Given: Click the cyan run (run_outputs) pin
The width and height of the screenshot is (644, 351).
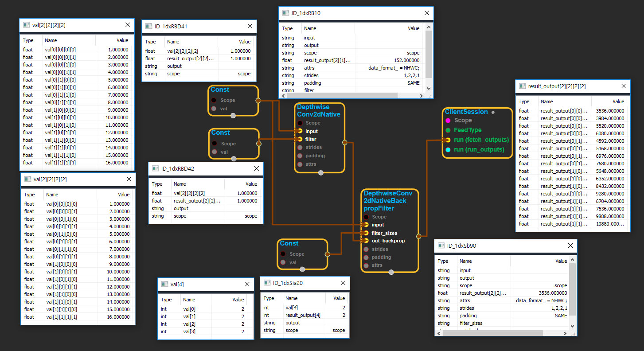Looking at the screenshot, I should (x=448, y=150).
